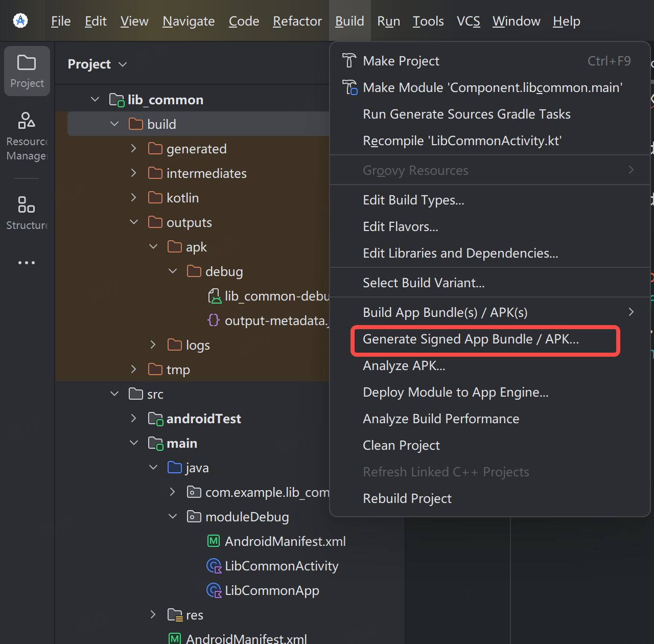Click the moduleDebug AndroidManifest.xml file icon
This screenshot has height=644, width=654.
214,541
